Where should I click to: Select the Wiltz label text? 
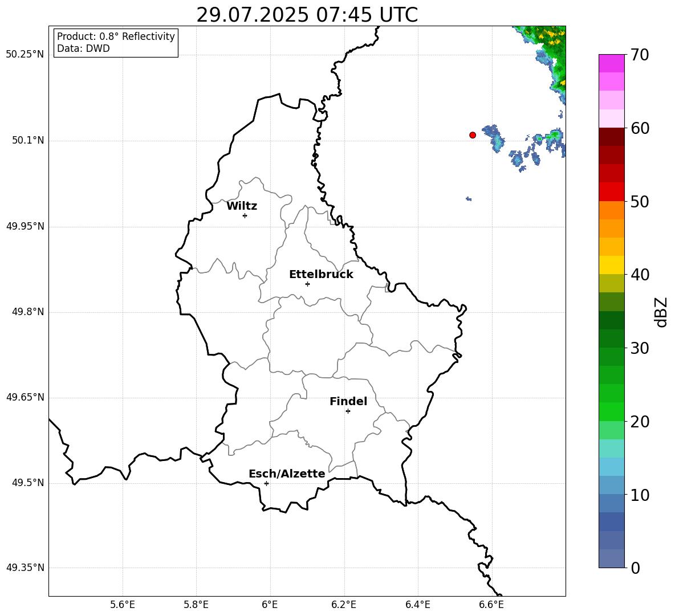point(242,206)
